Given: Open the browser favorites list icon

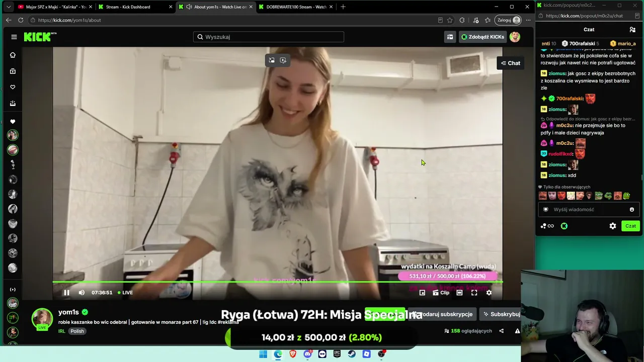Looking at the screenshot, I should 488,20.
